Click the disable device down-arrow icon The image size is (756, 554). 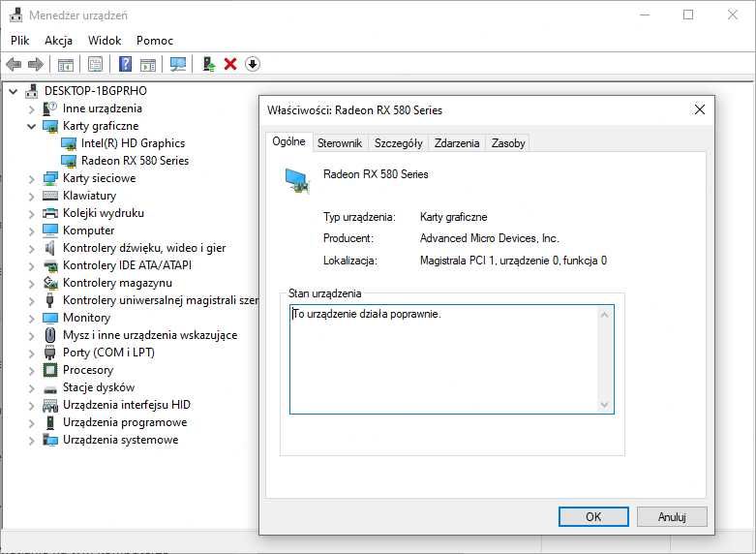point(253,64)
